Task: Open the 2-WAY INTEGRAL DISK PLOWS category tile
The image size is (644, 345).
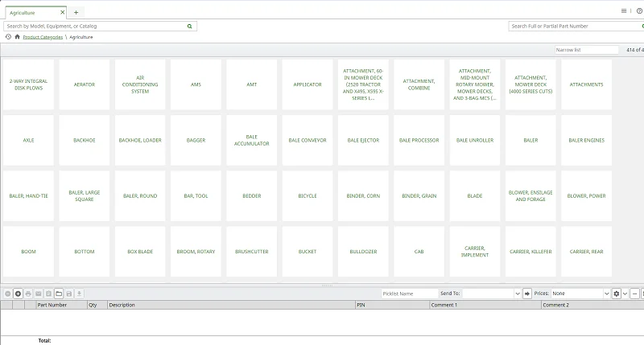Action: pos(28,84)
